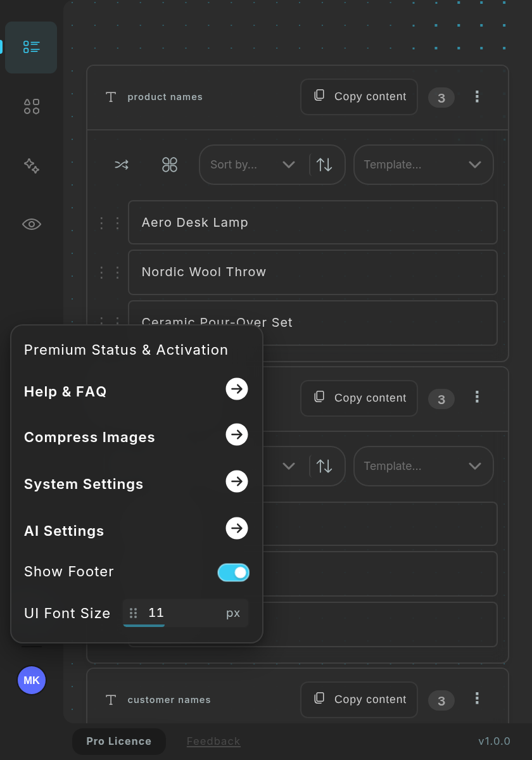Image resolution: width=532 pixels, height=760 pixels.
Task: Click the Show Footer label
Action: (x=69, y=571)
